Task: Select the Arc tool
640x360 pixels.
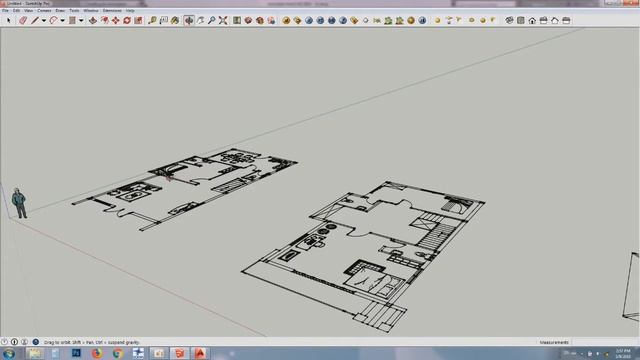Action: 53,20
